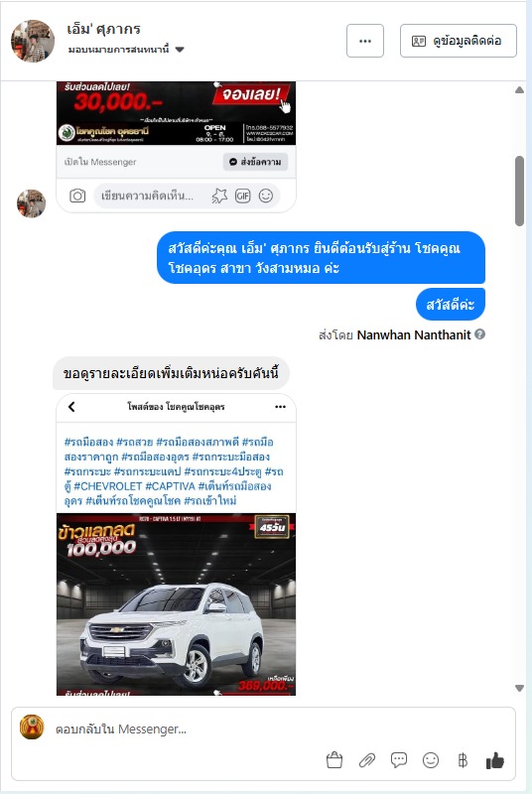Open the white Captiva car image
Viewport: 532px width, 794px height.
click(x=176, y=604)
